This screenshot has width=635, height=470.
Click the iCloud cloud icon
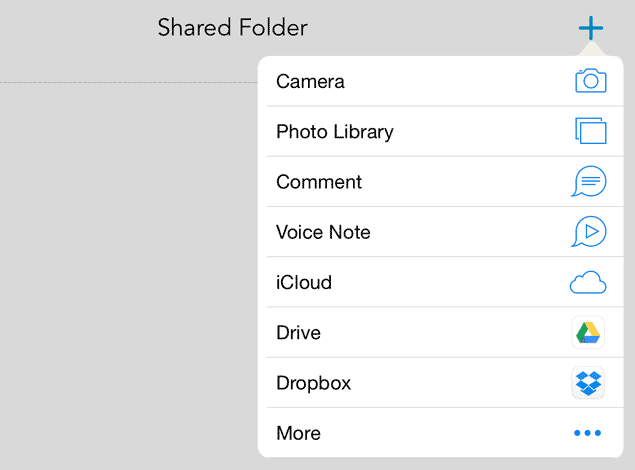click(588, 282)
